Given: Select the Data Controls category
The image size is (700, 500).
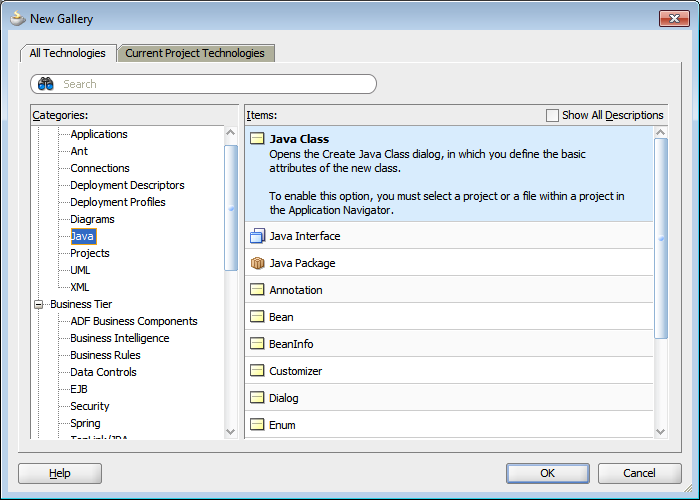Looking at the screenshot, I should pos(104,372).
